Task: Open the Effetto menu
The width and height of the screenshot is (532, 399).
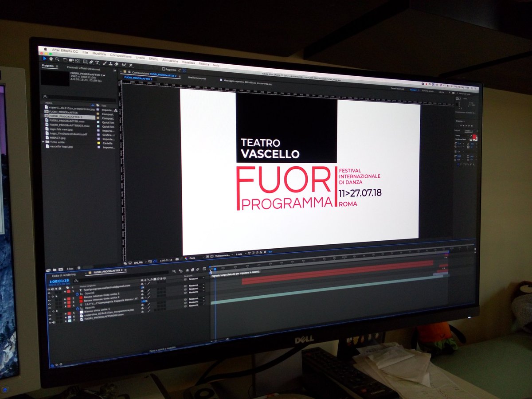Action: [x=153, y=59]
